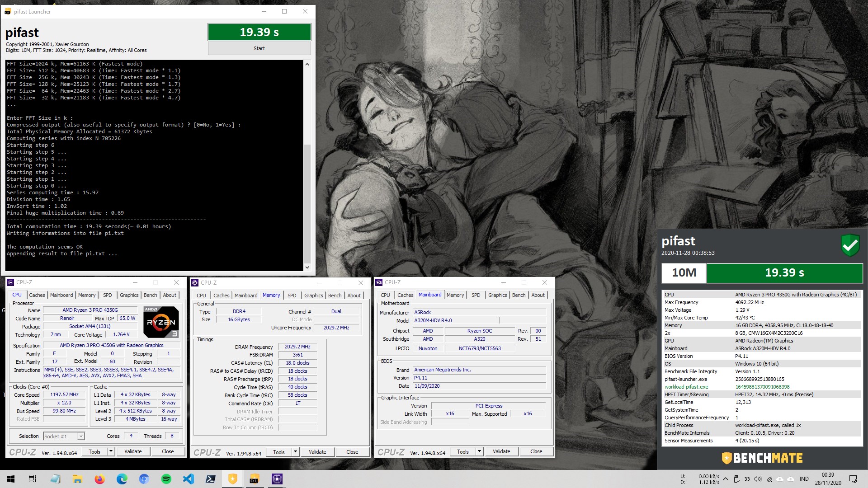
Task: Open PowerShell from the taskbar
Action: [210, 479]
